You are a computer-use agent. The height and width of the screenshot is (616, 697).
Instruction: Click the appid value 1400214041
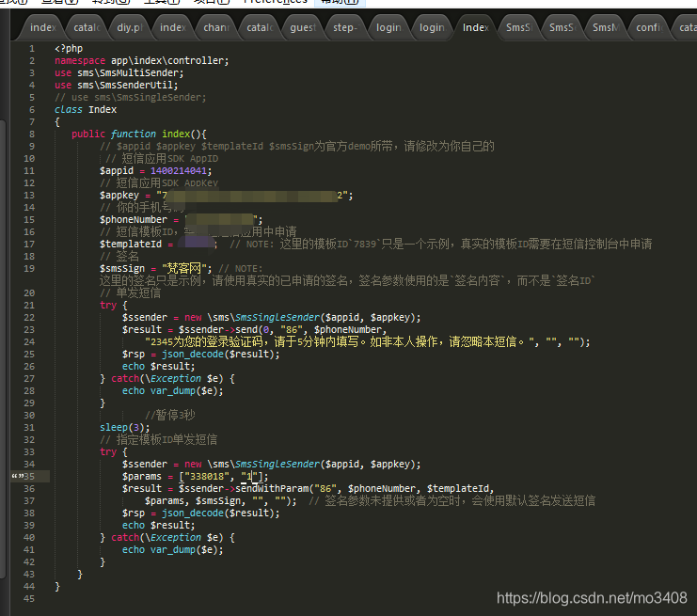179,170
